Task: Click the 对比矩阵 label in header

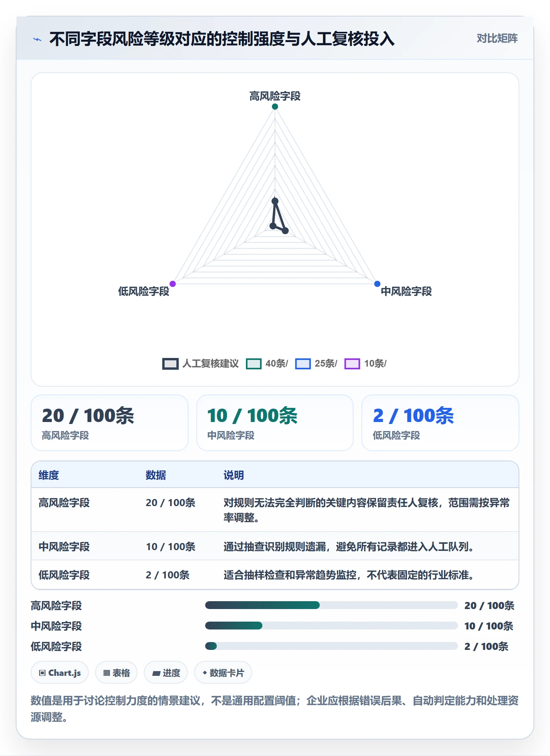Action: pos(497,39)
